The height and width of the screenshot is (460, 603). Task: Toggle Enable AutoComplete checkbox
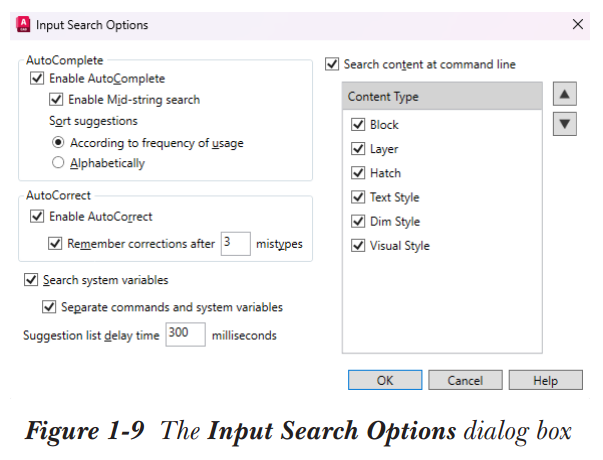37,78
